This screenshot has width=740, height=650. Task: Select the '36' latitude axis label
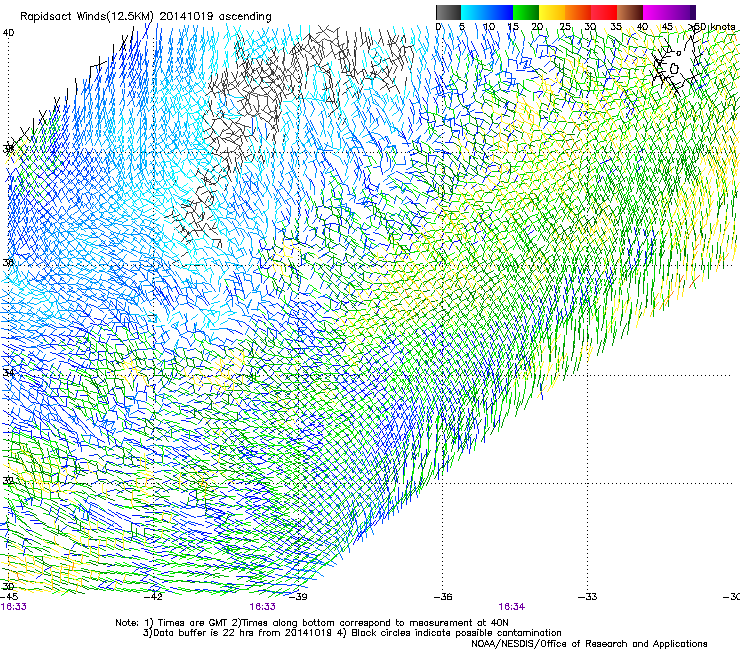point(8,262)
